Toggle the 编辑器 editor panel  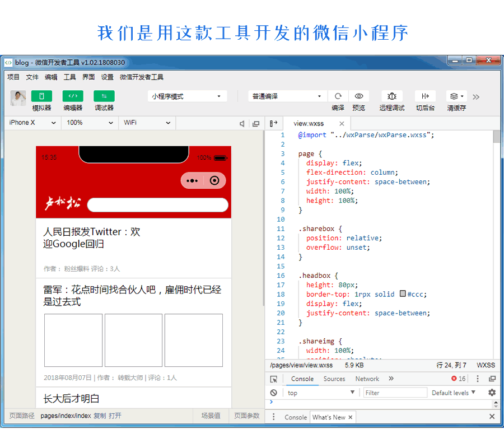coord(73,96)
